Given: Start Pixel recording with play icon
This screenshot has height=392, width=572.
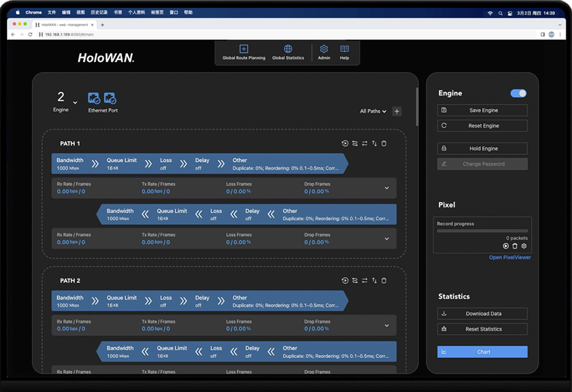Looking at the screenshot, I should coord(506,246).
